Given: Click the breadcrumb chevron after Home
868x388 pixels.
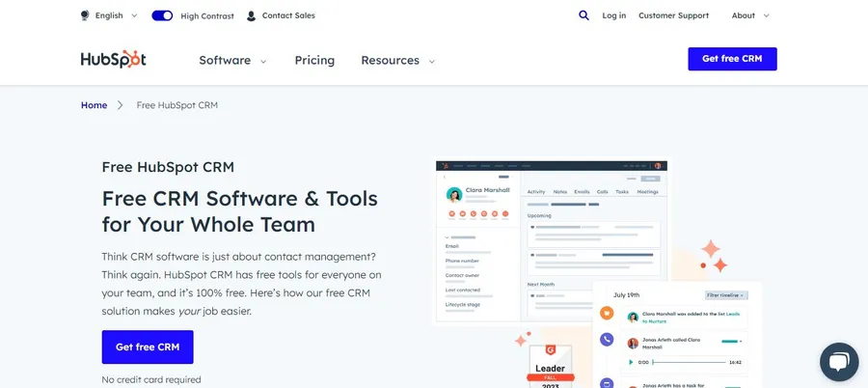Looking at the screenshot, I should point(121,105).
